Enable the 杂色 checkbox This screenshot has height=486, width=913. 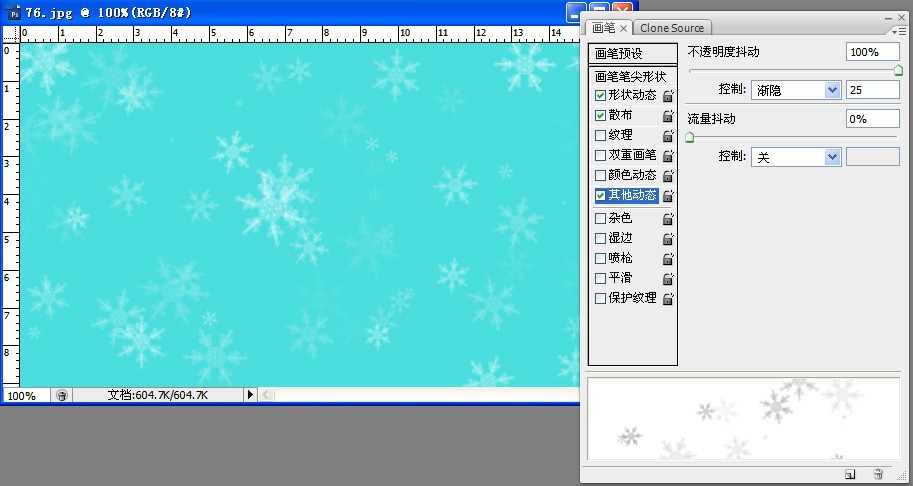(600, 218)
